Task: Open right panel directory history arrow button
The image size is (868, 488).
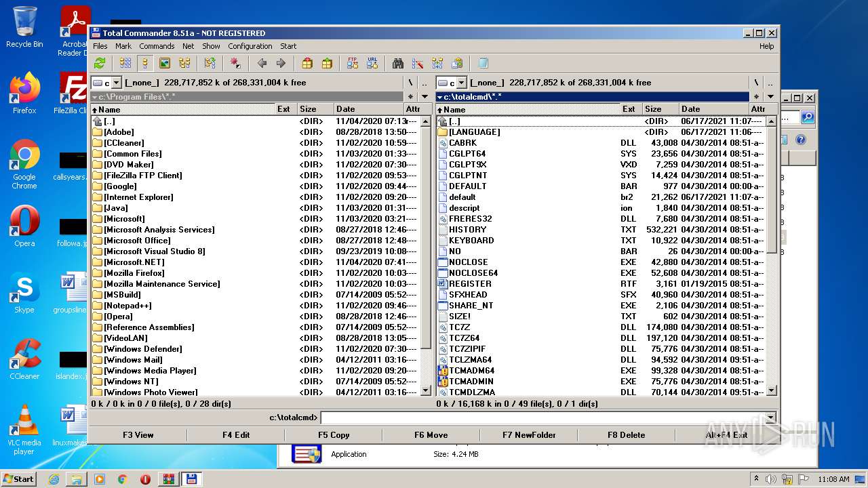Action: (x=769, y=97)
